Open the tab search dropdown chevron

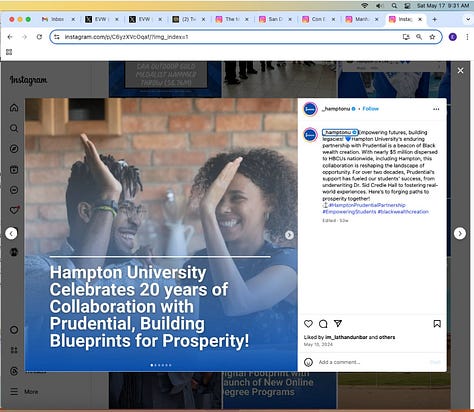[x=467, y=19]
